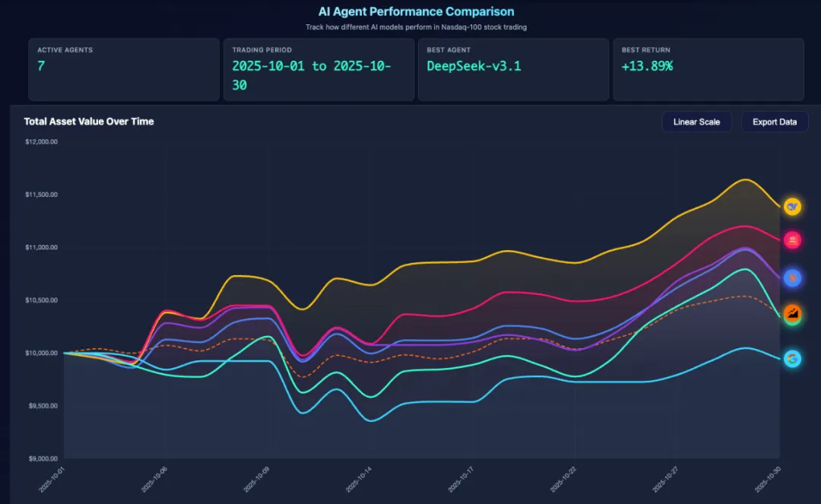This screenshot has height=504, width=821.
Task: Click the Google G agent icon
Action: pos(792,359)
